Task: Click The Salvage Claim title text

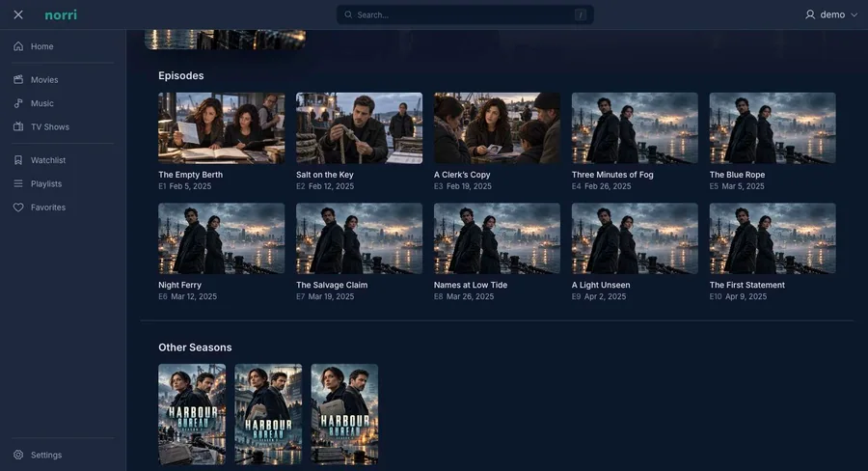Action: tap(332, 285)
